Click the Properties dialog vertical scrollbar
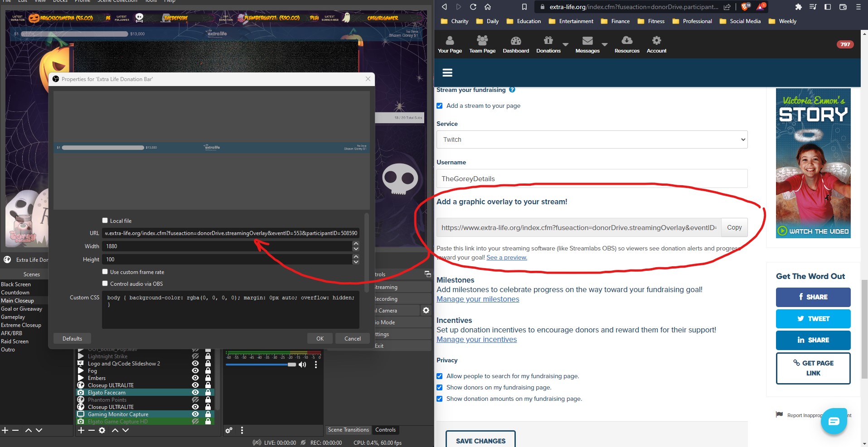 tap(366, 253)
